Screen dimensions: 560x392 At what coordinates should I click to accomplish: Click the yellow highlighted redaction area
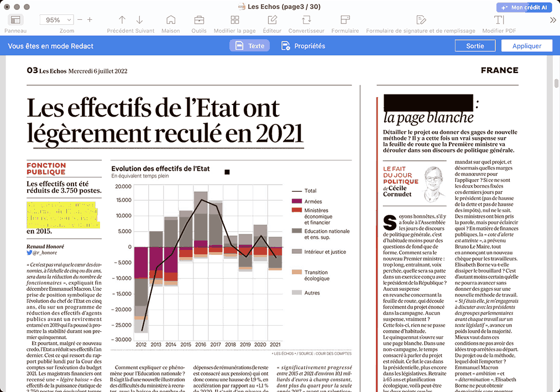(x=63, y=215)
